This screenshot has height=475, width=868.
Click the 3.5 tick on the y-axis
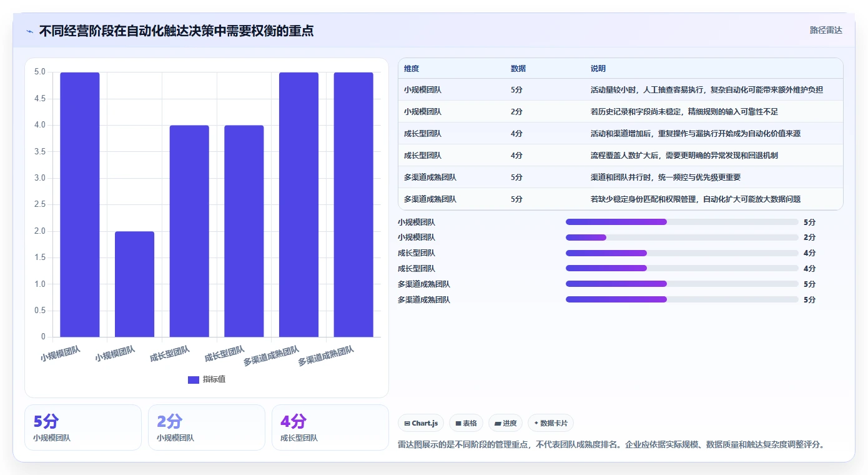coord(40,151)
